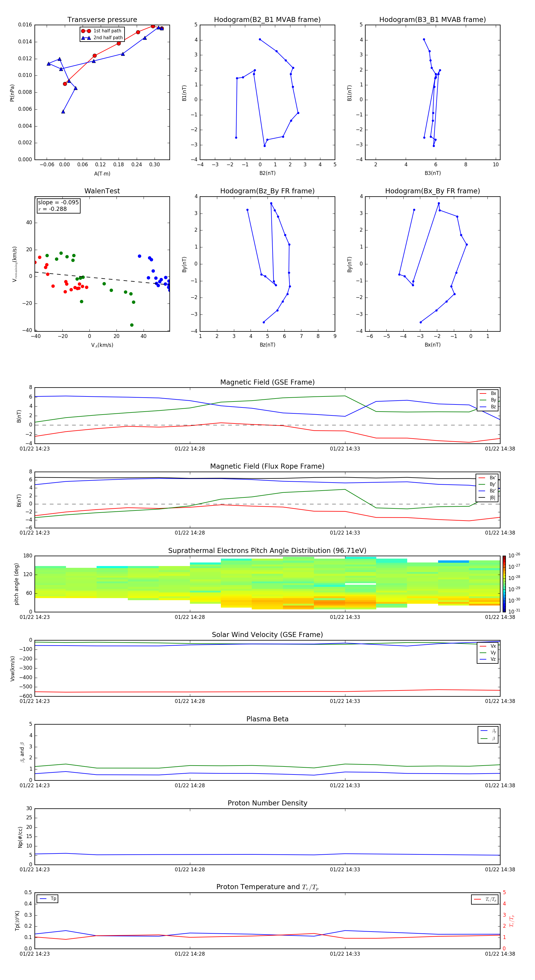Click the WalenTest plot title
Viewport: 535px width, 980px height.
tap(102, 191)
